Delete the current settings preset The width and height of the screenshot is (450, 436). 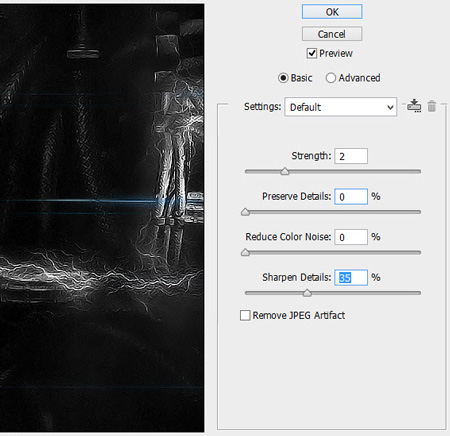[x=432, y=106]
